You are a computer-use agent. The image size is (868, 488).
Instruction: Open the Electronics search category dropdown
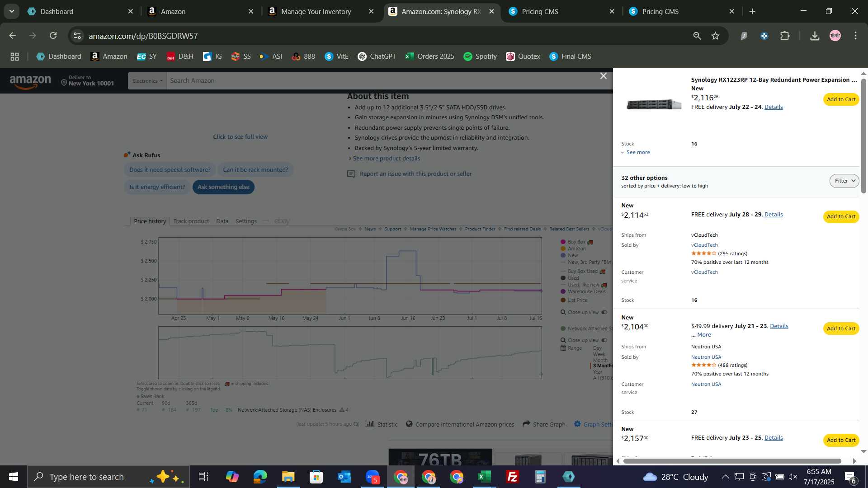tap(147, 81)
